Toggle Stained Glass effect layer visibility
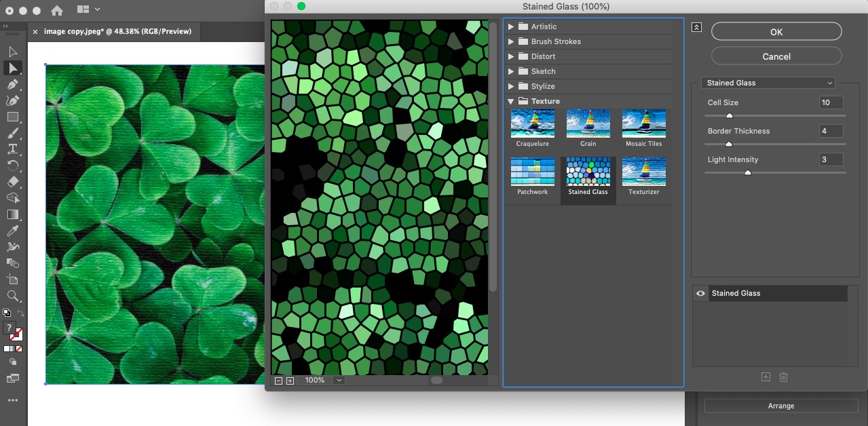 click(x=701, y=293)
